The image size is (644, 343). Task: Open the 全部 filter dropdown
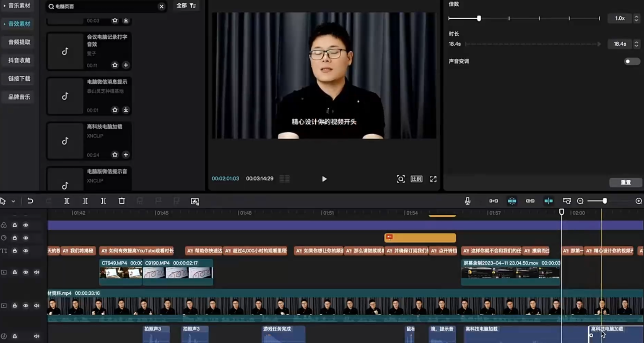point(181,6)
